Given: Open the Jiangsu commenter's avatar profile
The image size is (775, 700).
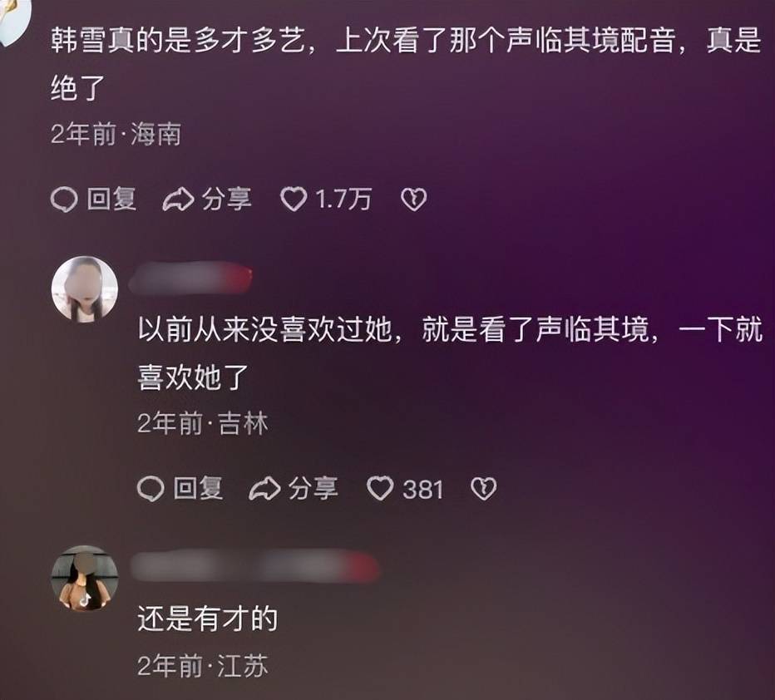Looking at the screenshot, I should coord(85,579).
